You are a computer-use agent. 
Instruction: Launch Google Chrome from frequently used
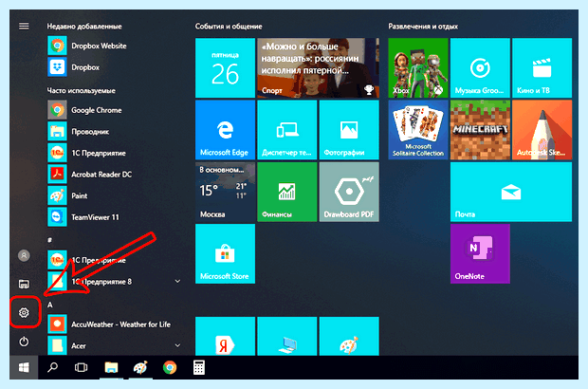pyautogui.click(x=85, y=110)
